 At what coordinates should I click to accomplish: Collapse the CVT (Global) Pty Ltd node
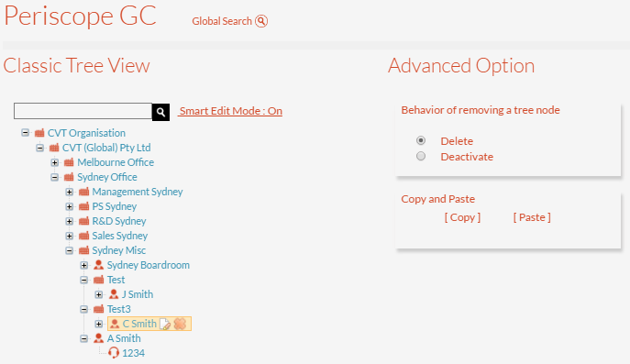(x=39, y=148)
